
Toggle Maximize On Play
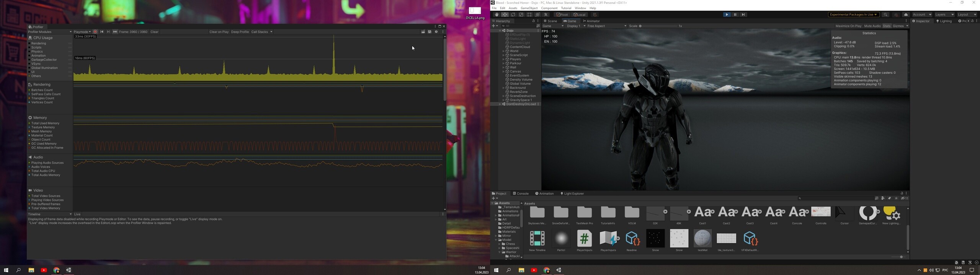pyautogui.click(x=848, y=26)
